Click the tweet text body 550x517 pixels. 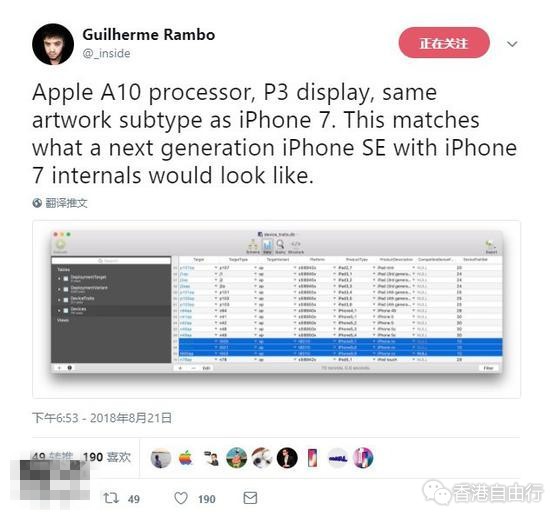(275, 134)
